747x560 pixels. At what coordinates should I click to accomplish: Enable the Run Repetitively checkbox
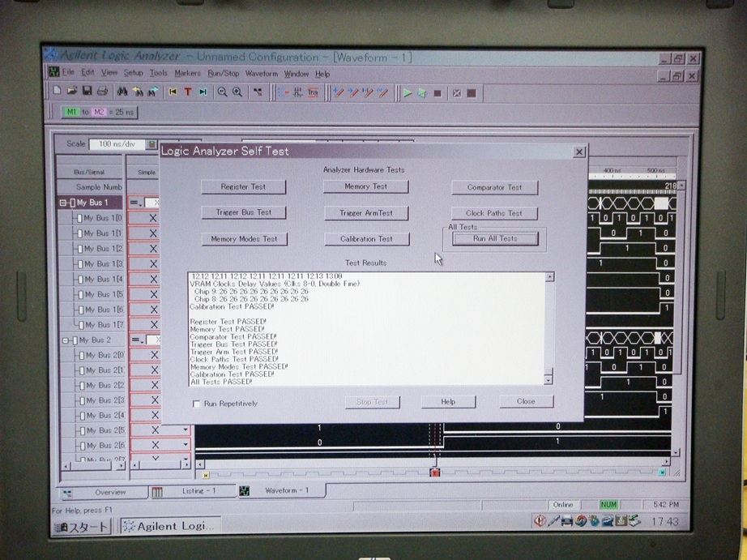196,404
